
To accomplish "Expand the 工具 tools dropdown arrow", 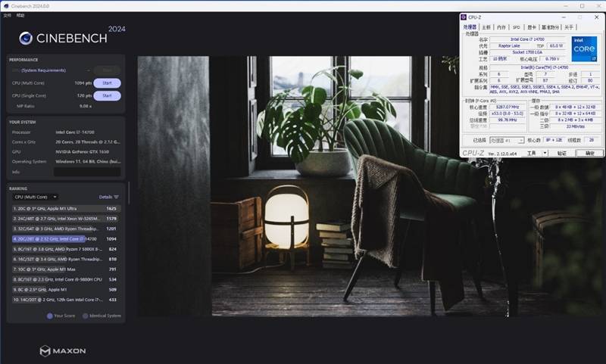I will tap(543, 153).
